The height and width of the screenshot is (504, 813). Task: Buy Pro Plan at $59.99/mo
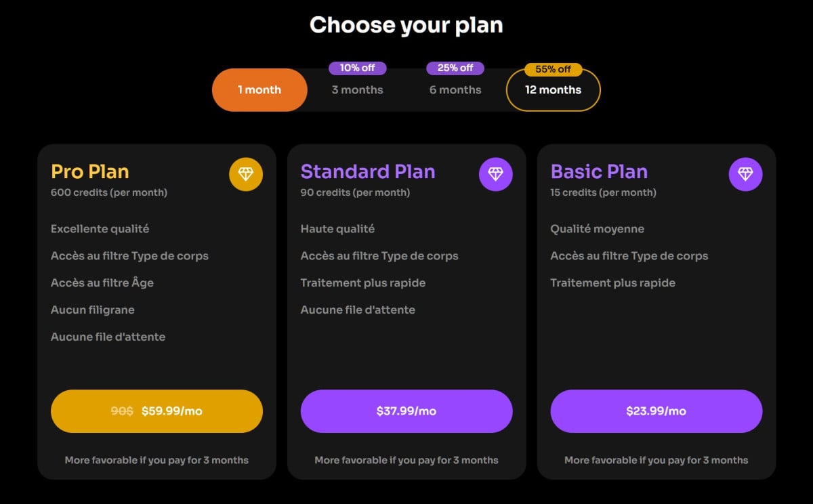tap(157, 411)
